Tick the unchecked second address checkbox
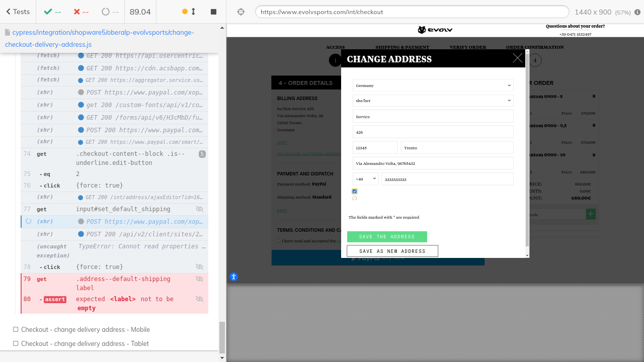This screenshot has width=644, height=362. tap(355, 199)
